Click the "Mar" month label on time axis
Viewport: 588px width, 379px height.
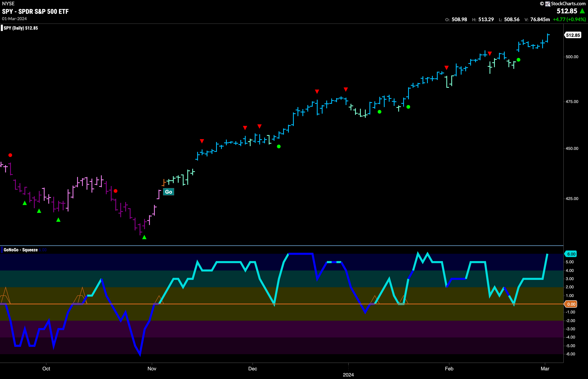(545, 369)
